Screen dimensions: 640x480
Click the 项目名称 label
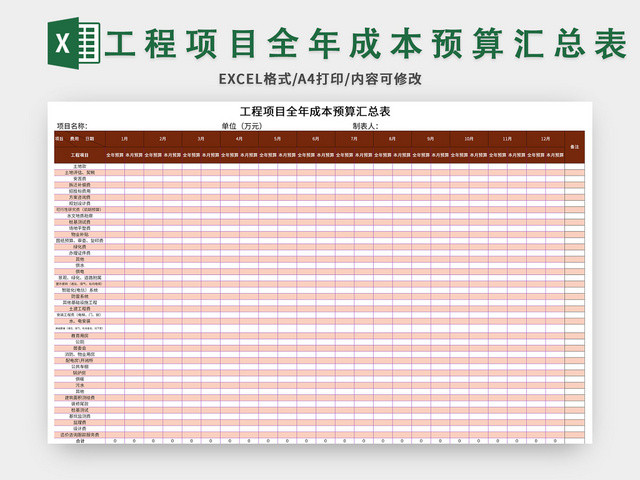tap(72, 126)
